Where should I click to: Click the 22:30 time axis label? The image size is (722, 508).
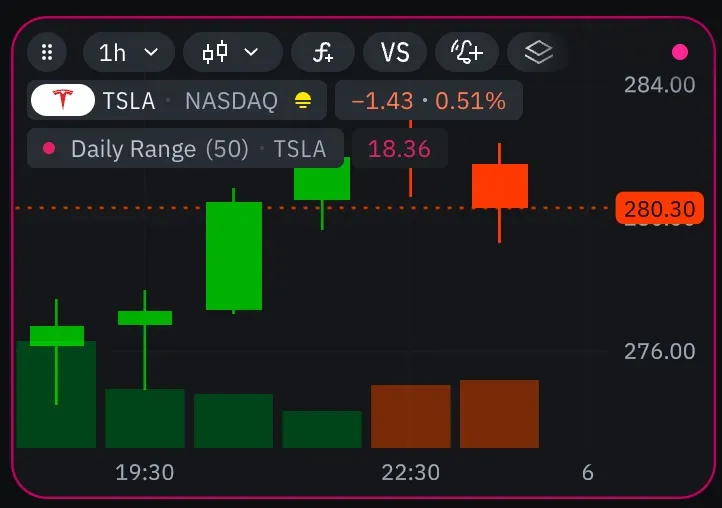tap(411, 473)
